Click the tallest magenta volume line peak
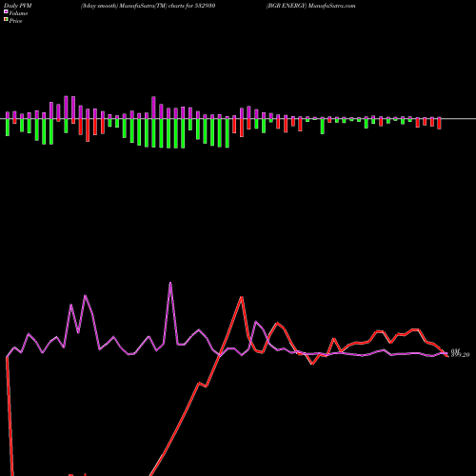The width and height of the screenshot is (476, 476). 170,283
